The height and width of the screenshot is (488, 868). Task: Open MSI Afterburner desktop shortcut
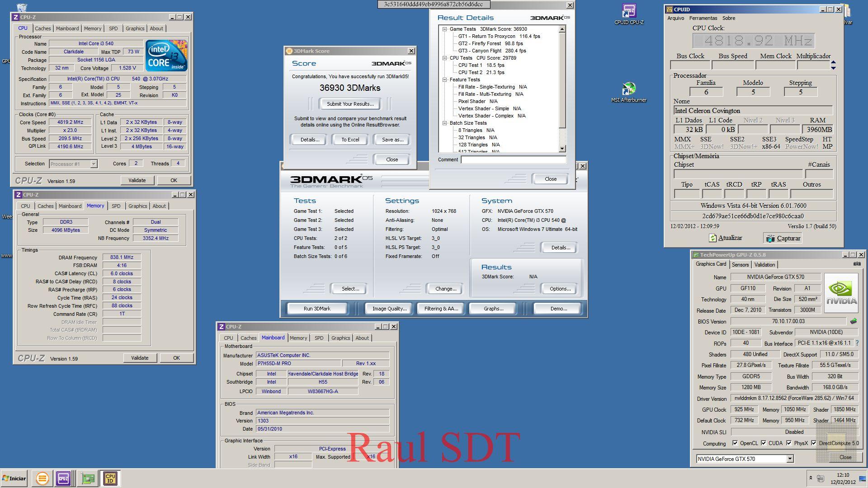tap(629, 92)
